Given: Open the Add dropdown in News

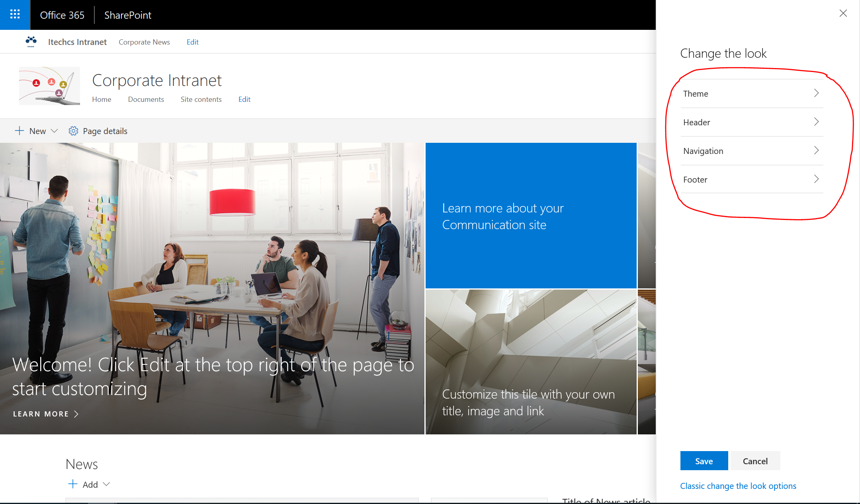Looking at the screenshot, I should click(x=106, y=484).
